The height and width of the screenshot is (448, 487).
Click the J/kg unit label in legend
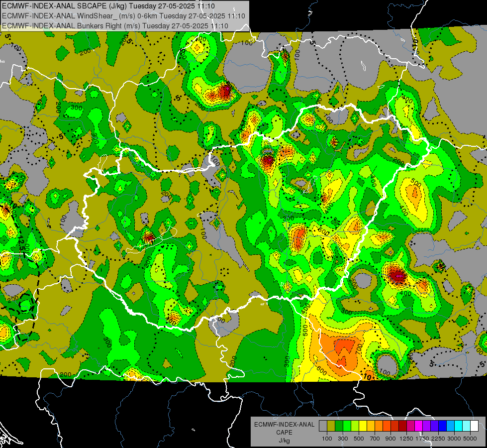pyautogui.click(x=284, y=441)
